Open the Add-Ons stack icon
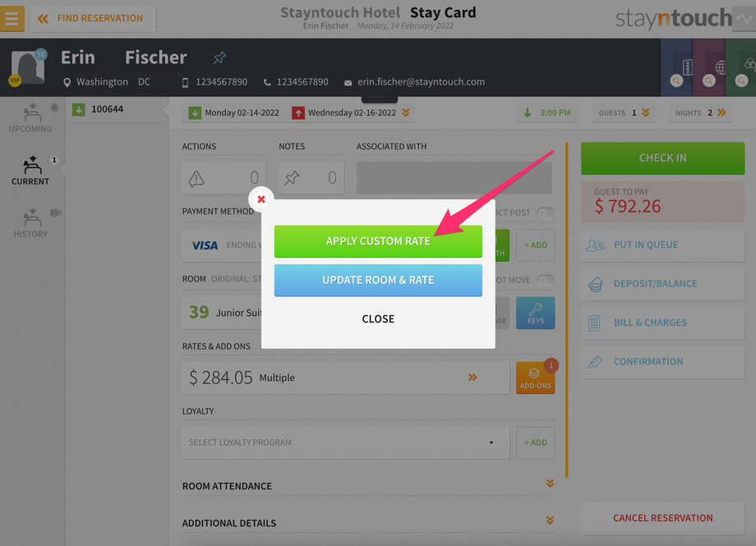 [x=535, y=378]
